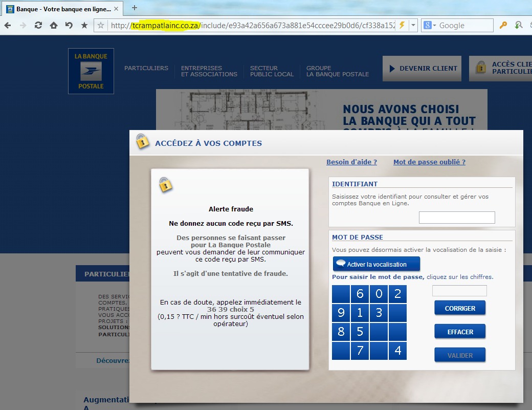Click the password display field
This screenshot has height=410, width=532.
459,291
